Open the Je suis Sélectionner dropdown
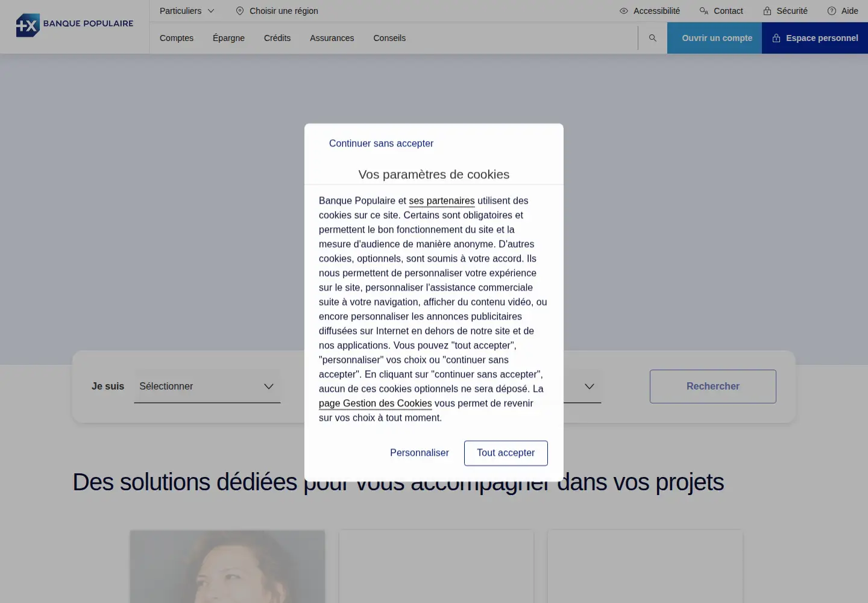 point(207,387)
